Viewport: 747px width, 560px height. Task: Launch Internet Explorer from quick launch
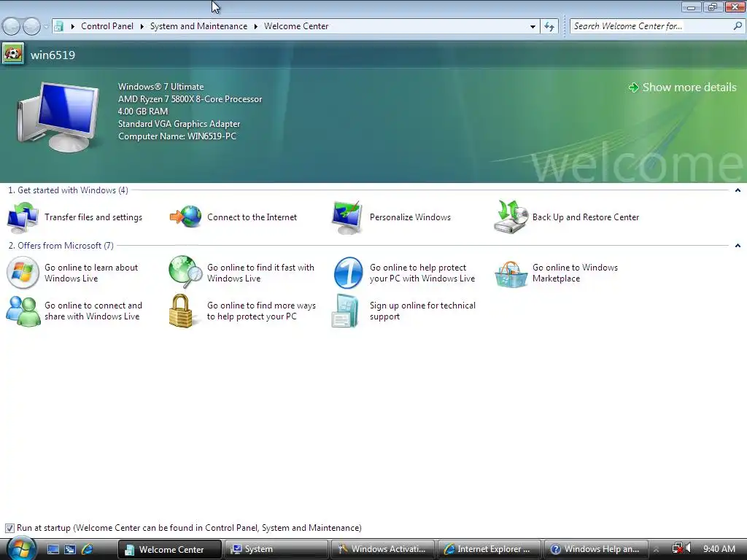click(87, 549)
